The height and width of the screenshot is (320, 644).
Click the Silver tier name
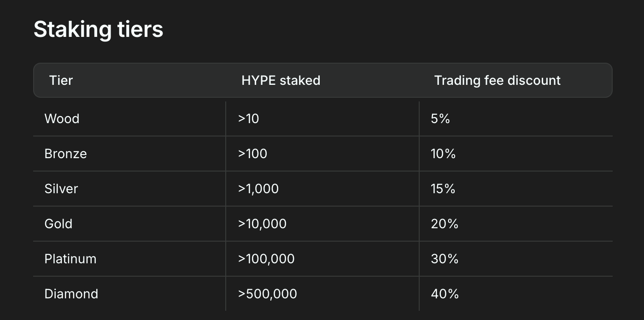(61, 189)
